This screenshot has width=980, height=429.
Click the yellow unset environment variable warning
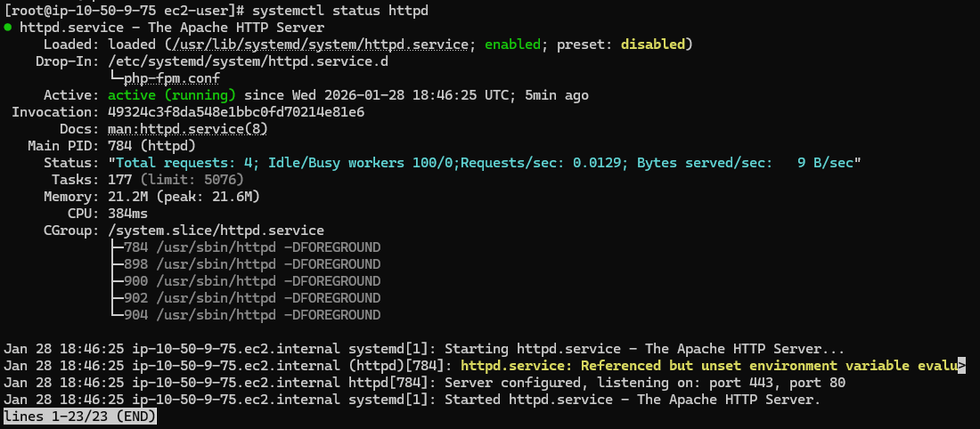pyautogui.click(x=709, y=365)
